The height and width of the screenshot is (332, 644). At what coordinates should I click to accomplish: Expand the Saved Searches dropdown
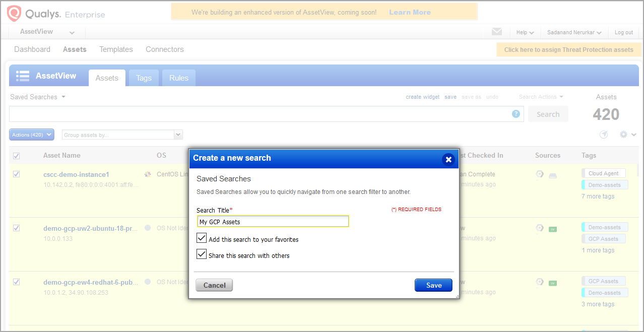[x=38, y=97]
